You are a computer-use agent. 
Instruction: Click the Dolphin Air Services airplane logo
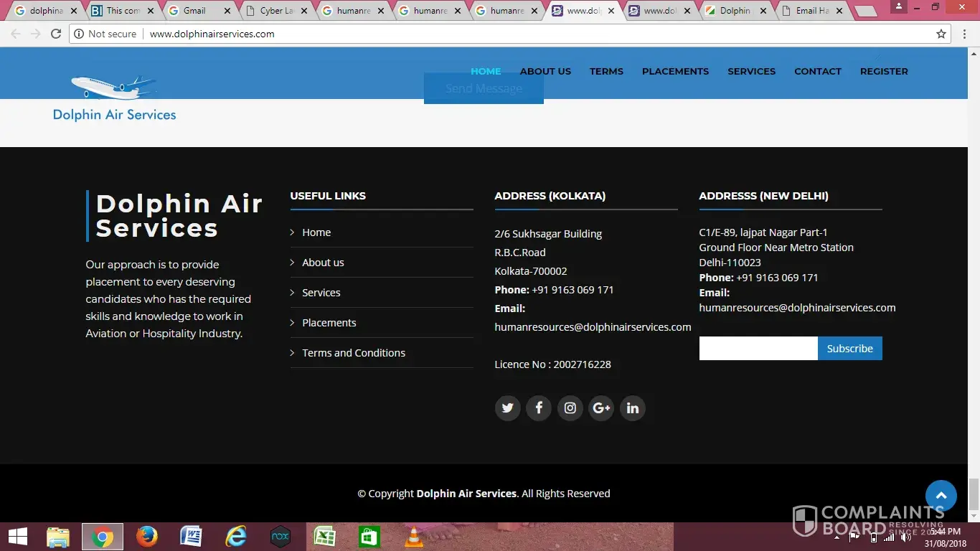click(114, 98)
